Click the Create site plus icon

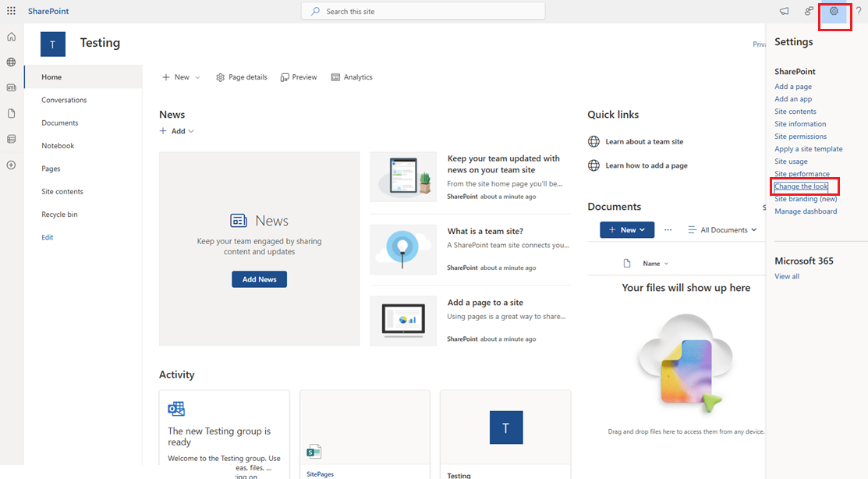click(x=11, y=165)
